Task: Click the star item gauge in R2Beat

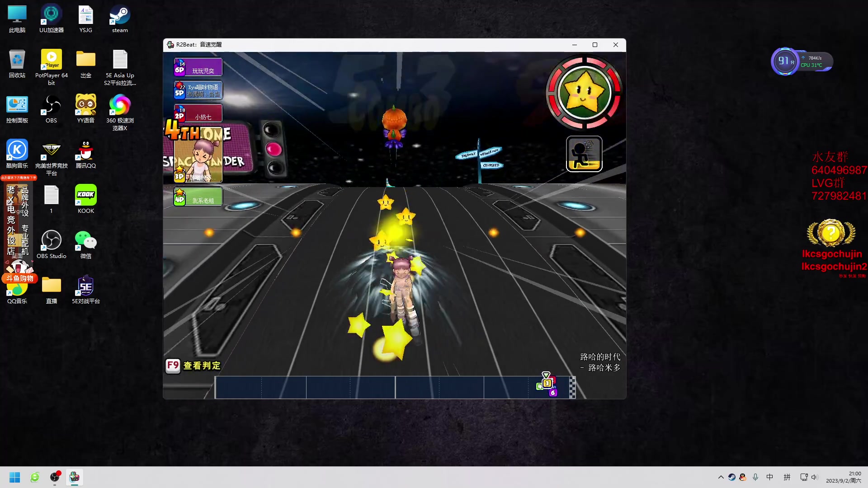Action: (x=584, y=94)
